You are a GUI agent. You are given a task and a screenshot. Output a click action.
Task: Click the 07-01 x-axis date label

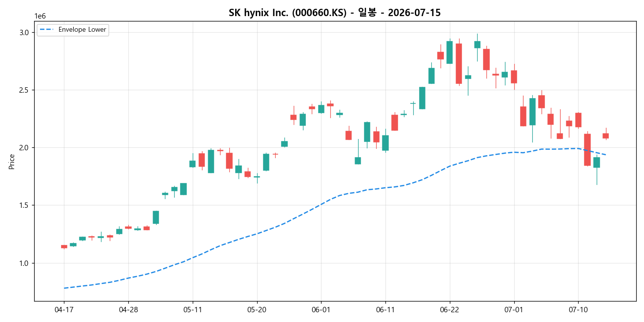pyautogui.click(x=514, y=309)
